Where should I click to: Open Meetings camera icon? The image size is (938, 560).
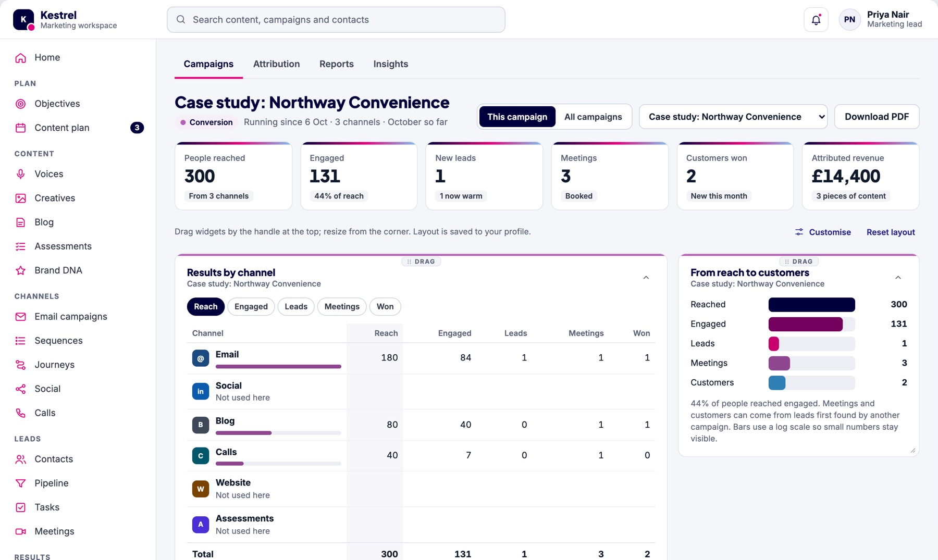pos(21,531)
